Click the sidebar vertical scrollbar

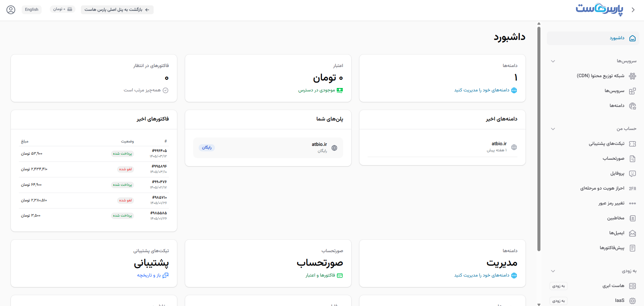click(539, 139)
